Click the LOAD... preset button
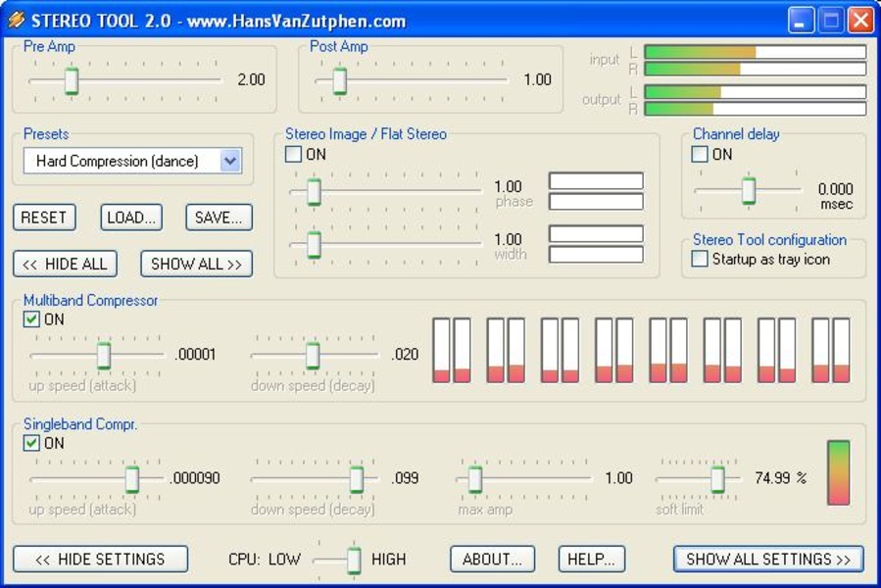Screen dimensions: 881x588 tap(131, 218)
